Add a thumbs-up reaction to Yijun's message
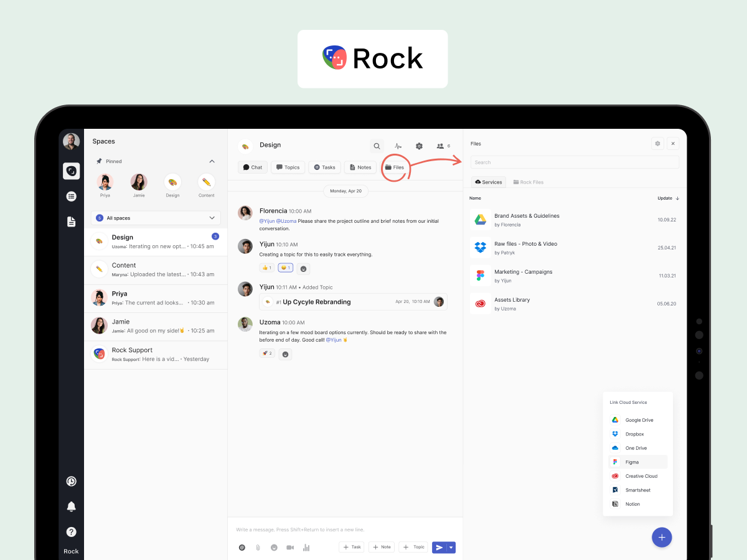747x560 pixels. pos(266,268)
